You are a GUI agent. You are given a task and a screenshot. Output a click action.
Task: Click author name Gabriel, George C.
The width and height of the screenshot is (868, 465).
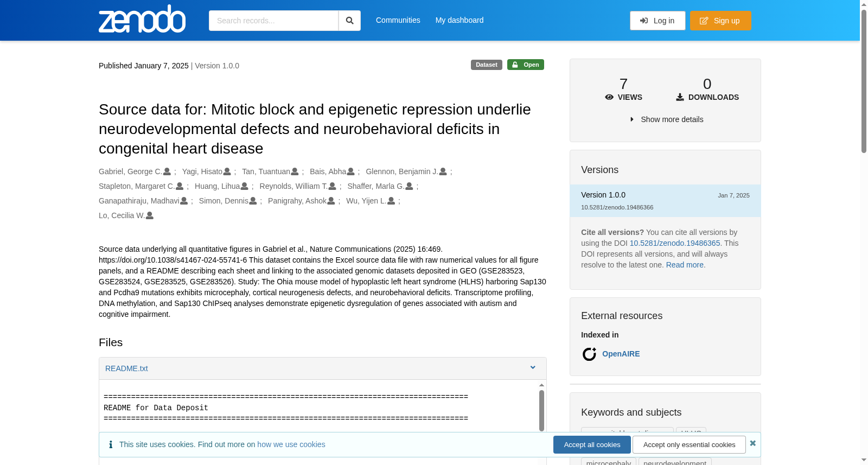click(x=130, y=171)
